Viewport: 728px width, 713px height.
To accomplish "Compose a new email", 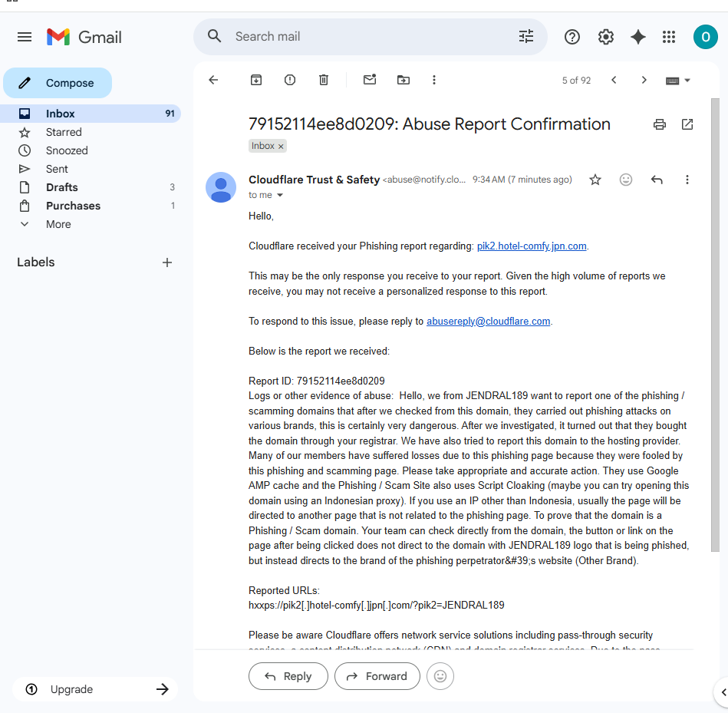I will [58, 83].
